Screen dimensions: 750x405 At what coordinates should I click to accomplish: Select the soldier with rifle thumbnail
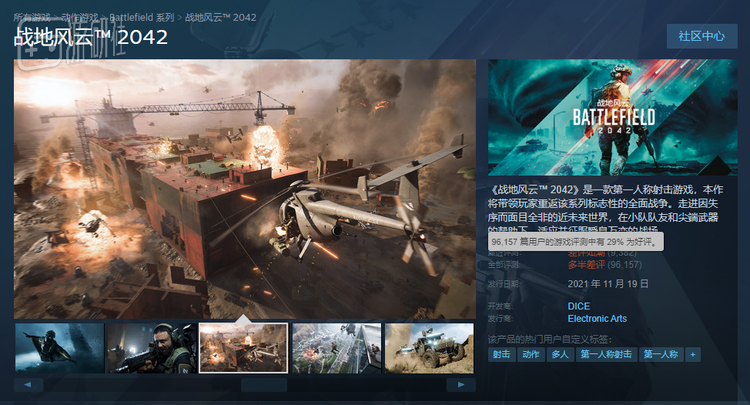coord(59,347)
